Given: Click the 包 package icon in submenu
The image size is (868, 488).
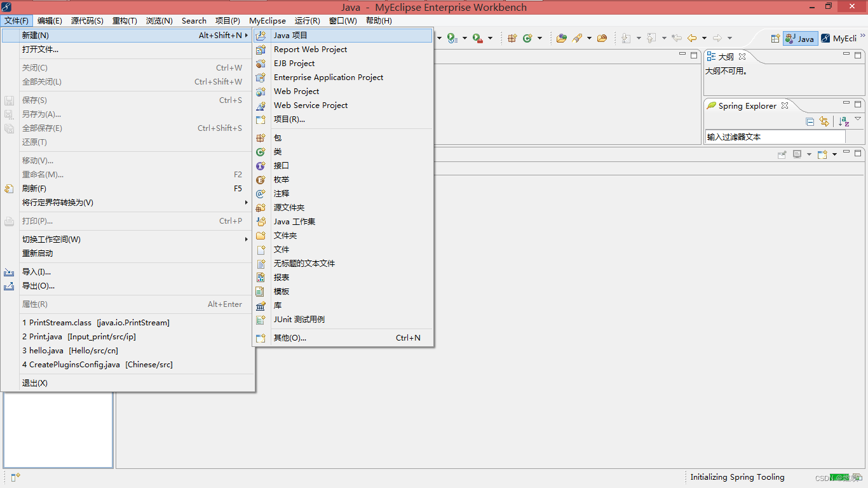Looking at the screenshot, I should (261, 138).
